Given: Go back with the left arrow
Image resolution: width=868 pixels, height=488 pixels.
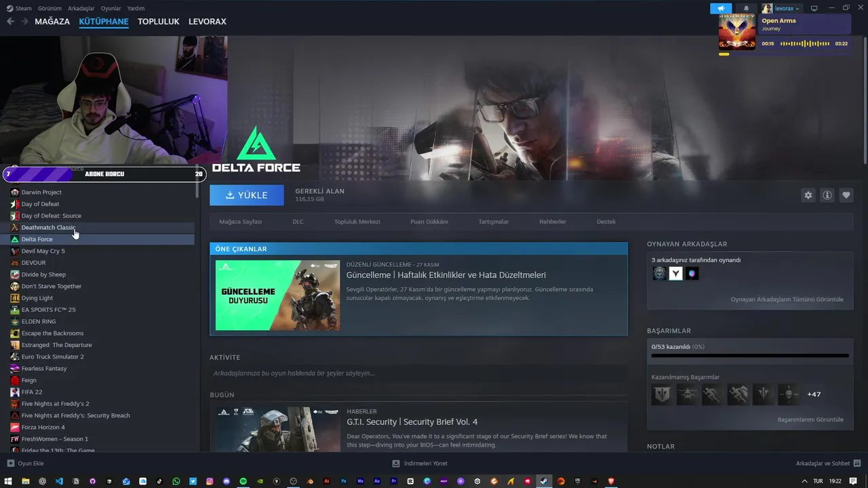Looking at the screenshot, I should tap(10, 22).
